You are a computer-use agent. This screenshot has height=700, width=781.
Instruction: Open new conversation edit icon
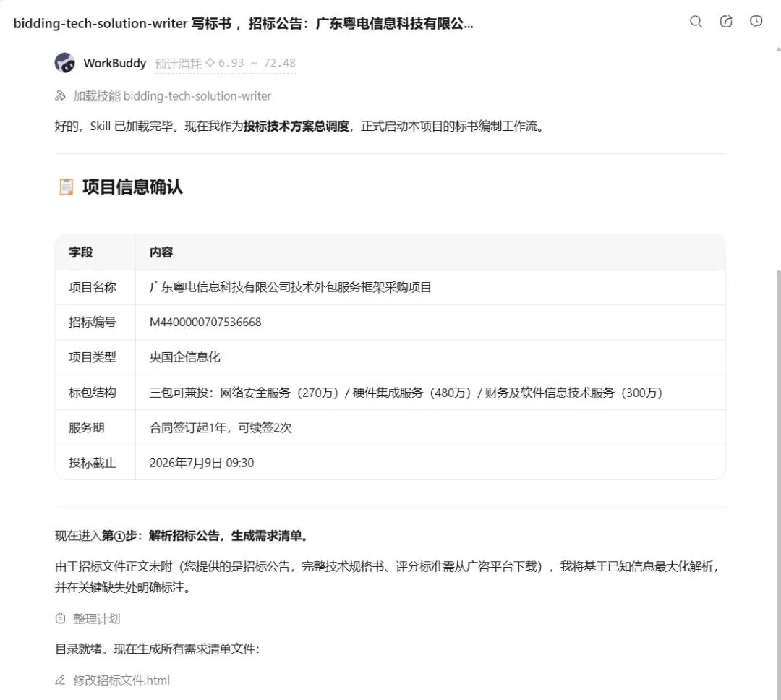pos(726,22)
